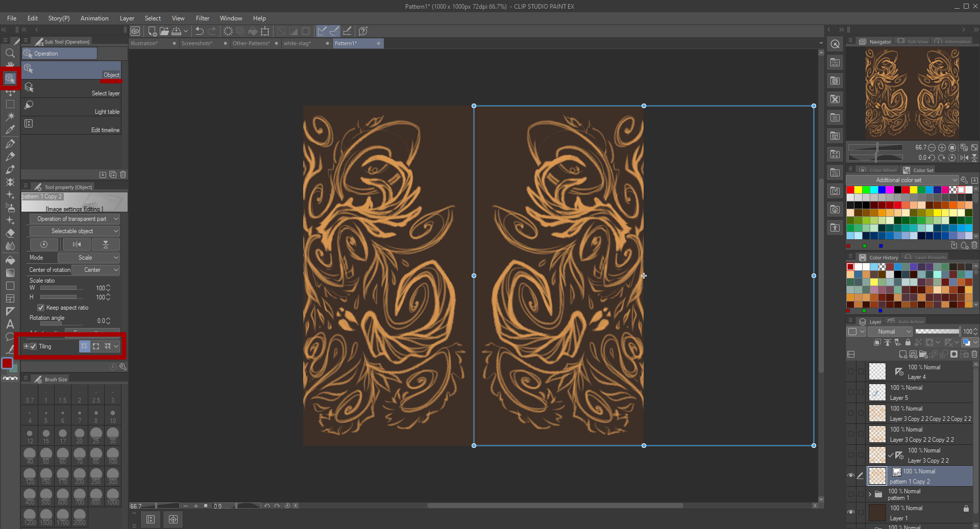
Task: Open the Animation menu
Action: point(94,18)
